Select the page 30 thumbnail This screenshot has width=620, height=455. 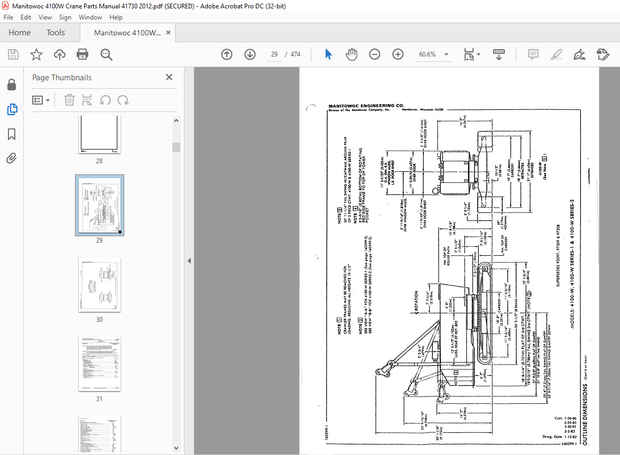coord(99,283)
